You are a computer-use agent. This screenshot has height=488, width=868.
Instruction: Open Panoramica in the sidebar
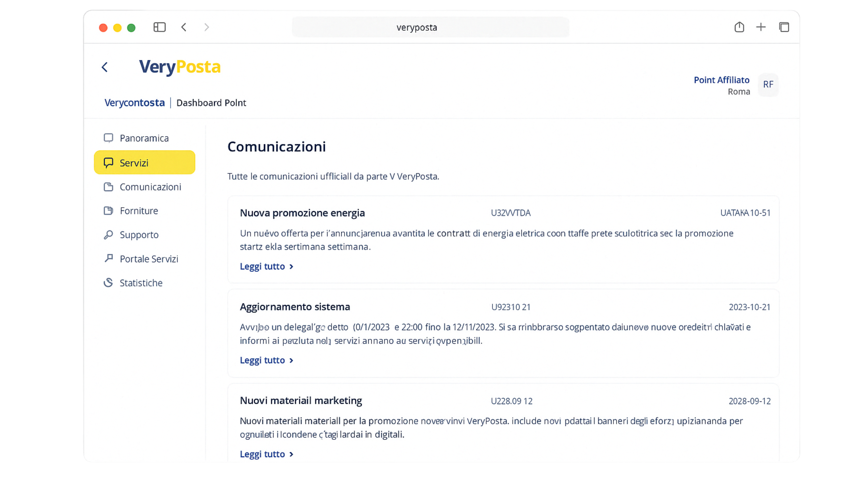145,138
